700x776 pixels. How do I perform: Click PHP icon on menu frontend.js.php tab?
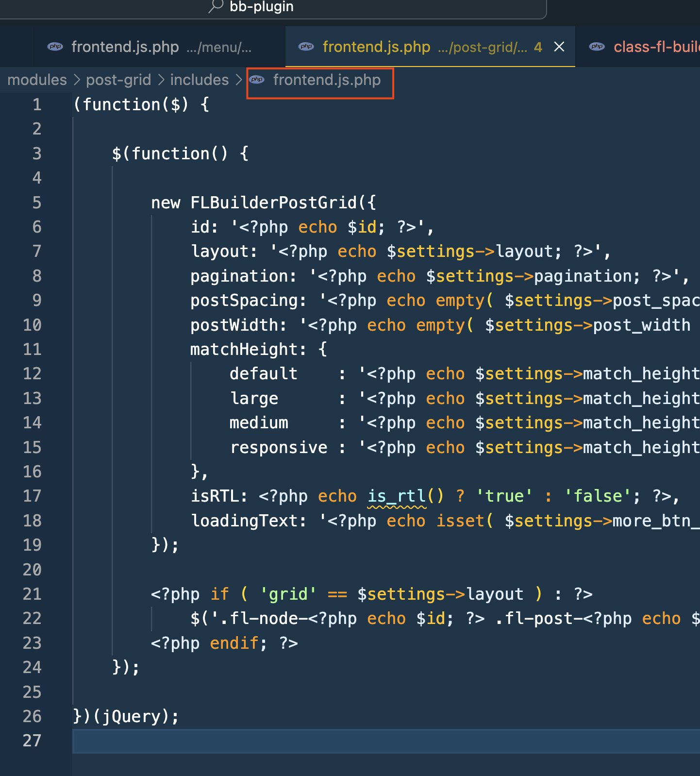coord(55,47)
